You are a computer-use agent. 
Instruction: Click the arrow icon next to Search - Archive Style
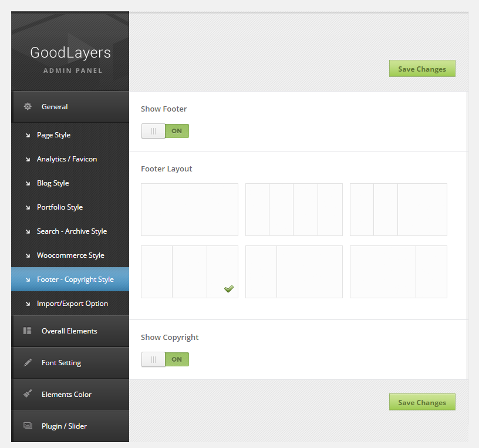(28, 232)
